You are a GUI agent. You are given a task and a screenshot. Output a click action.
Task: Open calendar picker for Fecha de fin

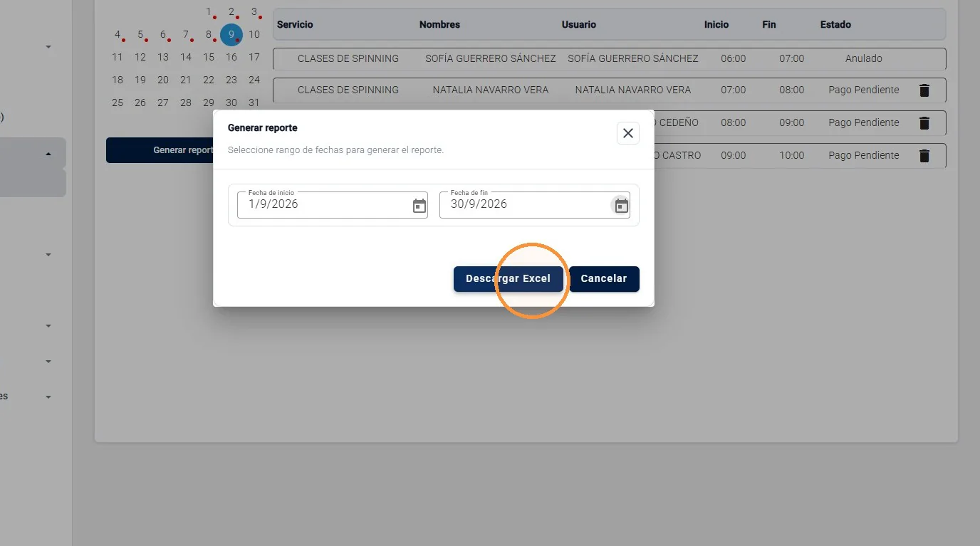pos(622,206)
